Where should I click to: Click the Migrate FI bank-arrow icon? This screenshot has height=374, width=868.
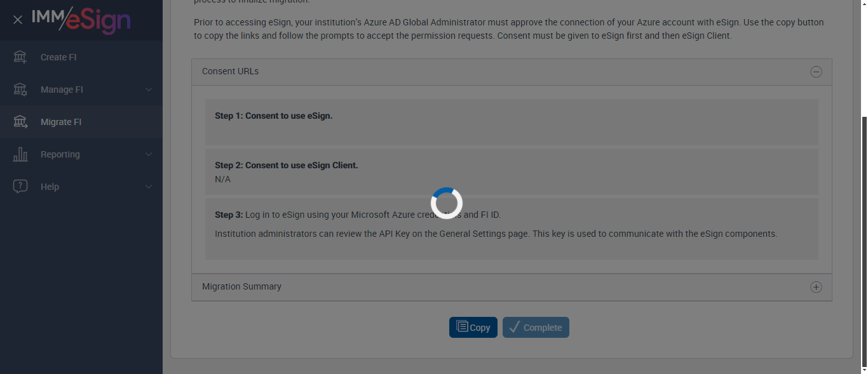click(x=20, y=122)
